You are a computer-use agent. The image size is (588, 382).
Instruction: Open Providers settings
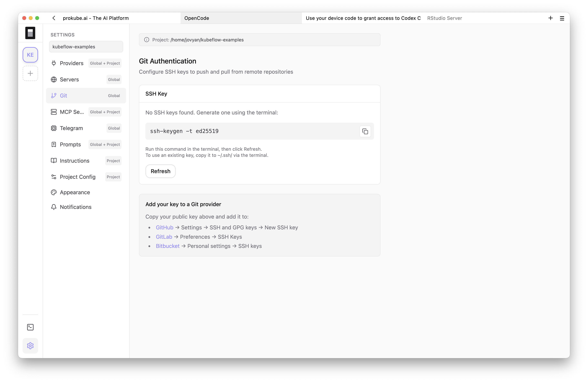point(86,63)
